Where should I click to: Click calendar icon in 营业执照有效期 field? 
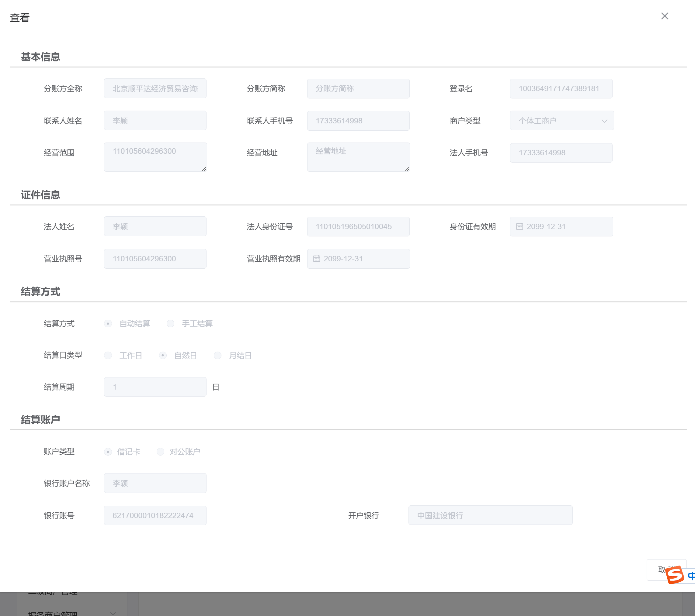point(316,259)
